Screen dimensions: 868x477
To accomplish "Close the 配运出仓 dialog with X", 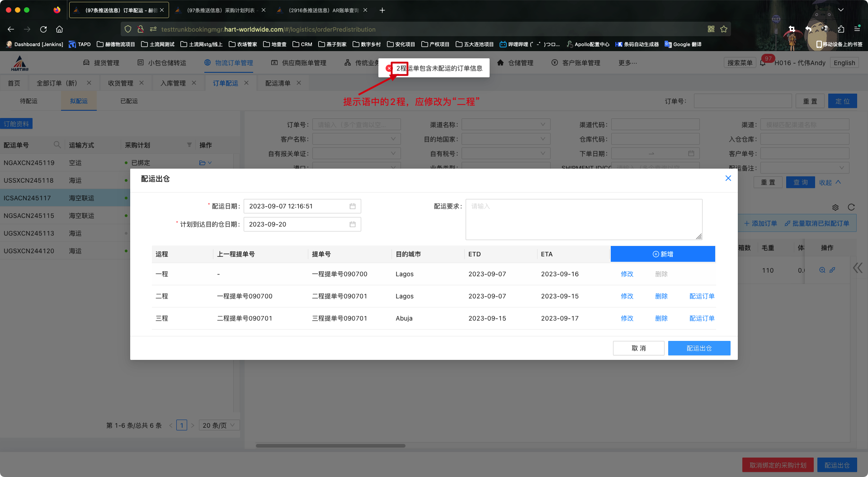I will [728, 178].
